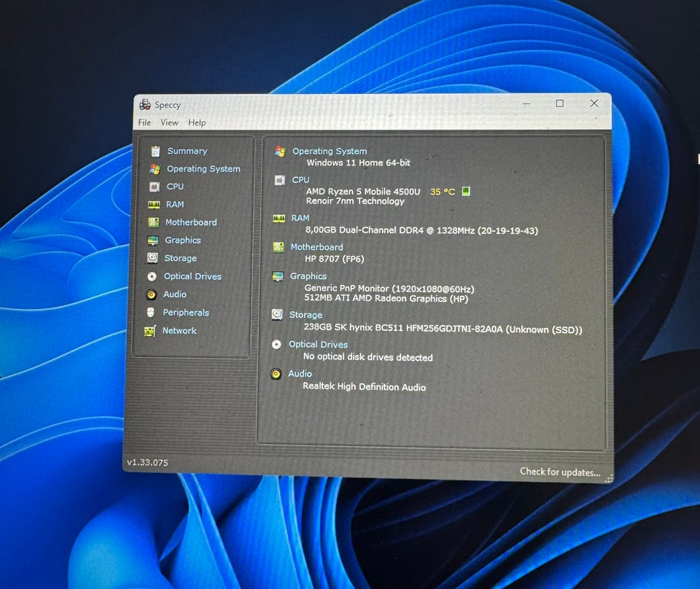Open the Motherboard heading link in the summary
Viewport: 700px width, 589px height.
[316, 247]
